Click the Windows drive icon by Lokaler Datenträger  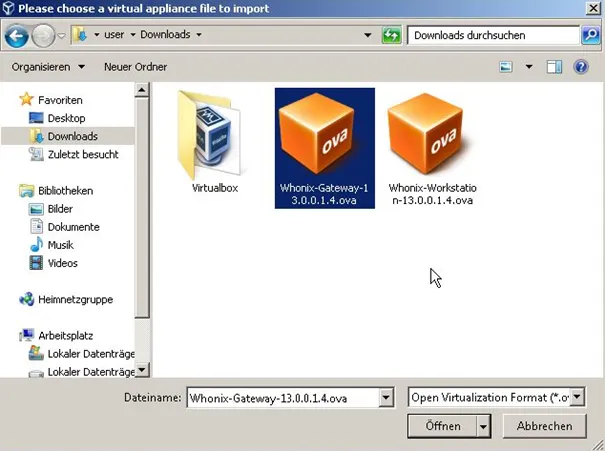point(36,353)
